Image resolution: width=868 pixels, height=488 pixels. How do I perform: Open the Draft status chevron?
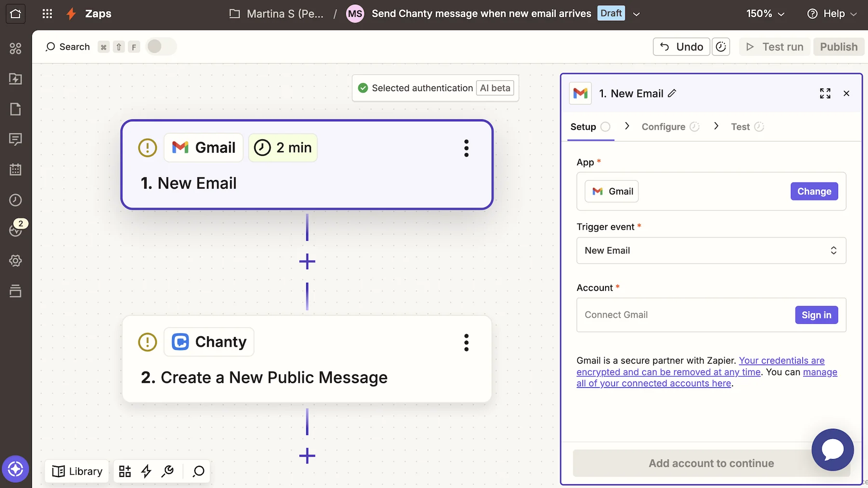click(637, 13)
